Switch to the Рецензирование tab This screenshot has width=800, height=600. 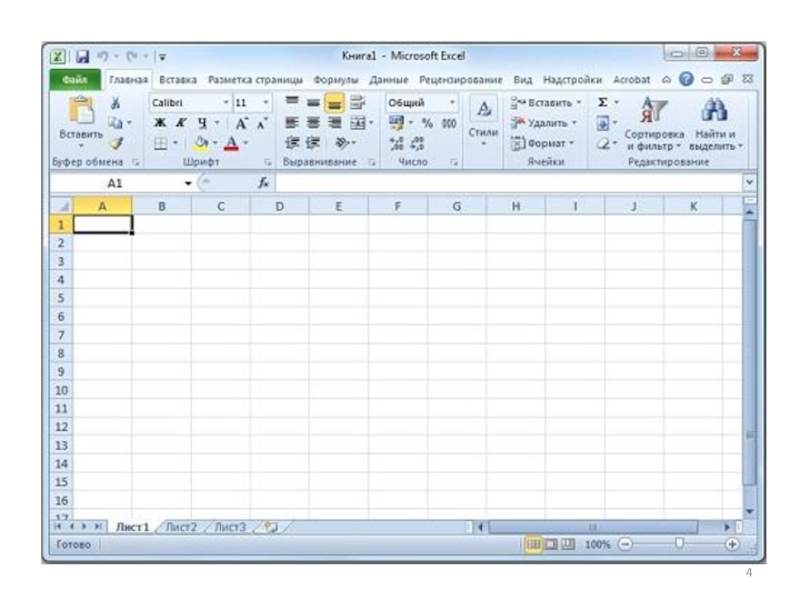pos(461,80)
